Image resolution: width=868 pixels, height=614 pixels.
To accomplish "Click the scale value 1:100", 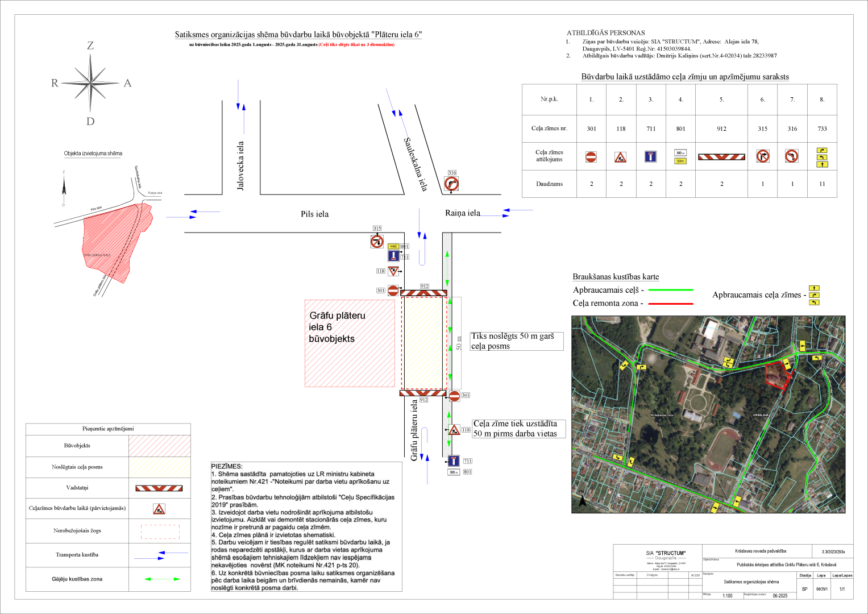I will (x=727, y=596).
